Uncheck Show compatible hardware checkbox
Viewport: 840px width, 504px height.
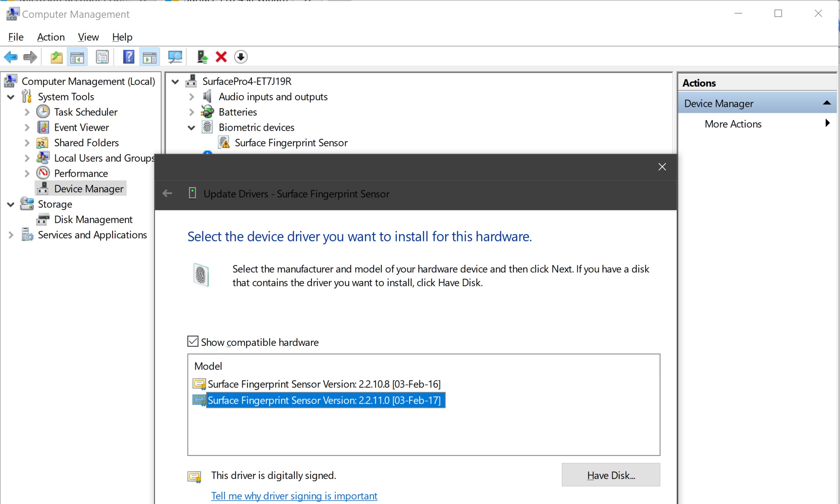click(193, 341)
